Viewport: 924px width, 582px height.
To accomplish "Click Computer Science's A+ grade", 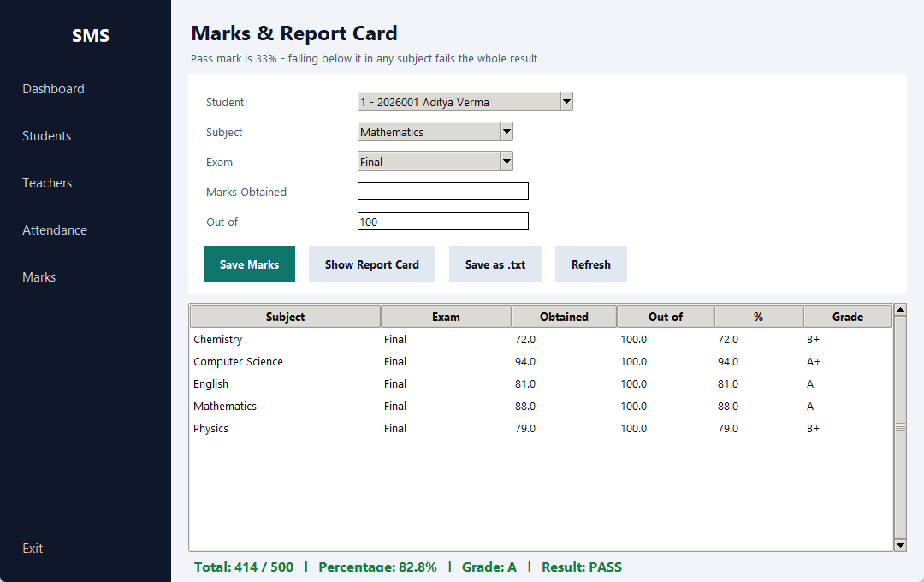I will pyautogui.click(x=814, y=362).
